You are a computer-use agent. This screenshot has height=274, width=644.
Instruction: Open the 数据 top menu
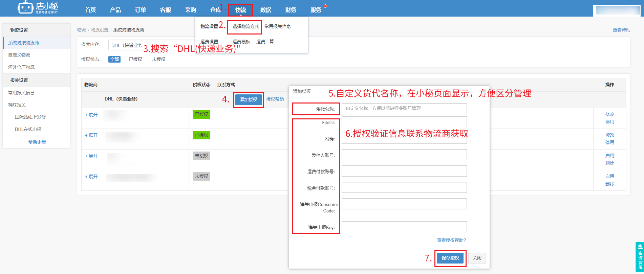266,10
